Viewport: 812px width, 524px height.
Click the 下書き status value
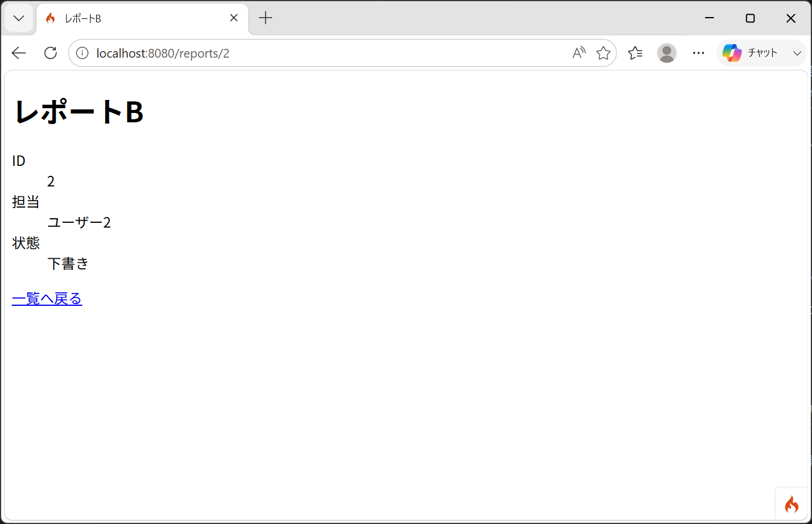click(68, 263)
